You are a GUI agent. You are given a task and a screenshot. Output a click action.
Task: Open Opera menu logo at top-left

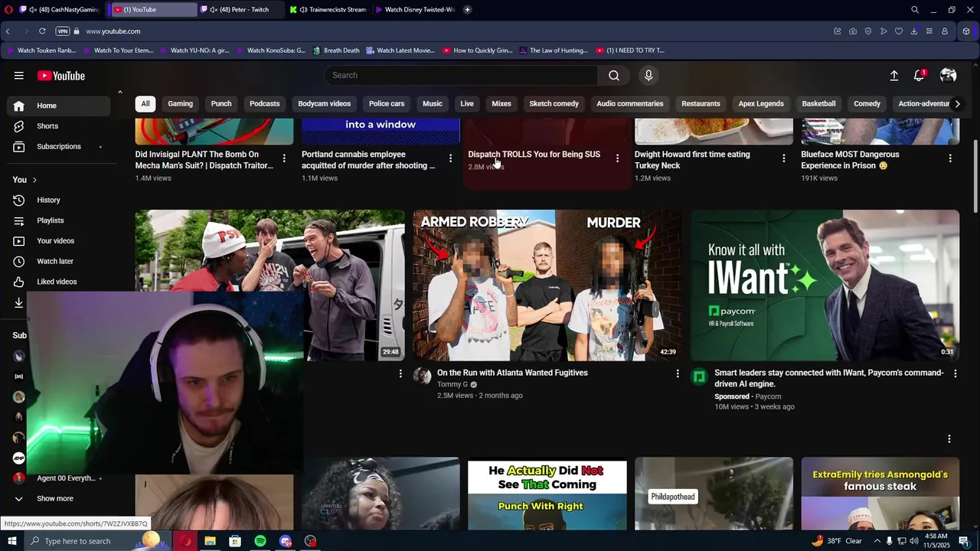click(8, 10)
